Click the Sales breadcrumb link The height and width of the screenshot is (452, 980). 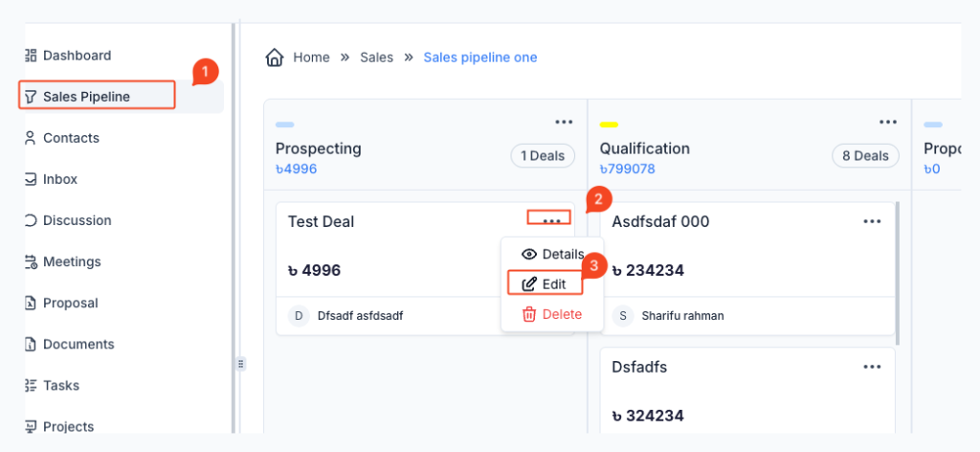tap(376, 57)
